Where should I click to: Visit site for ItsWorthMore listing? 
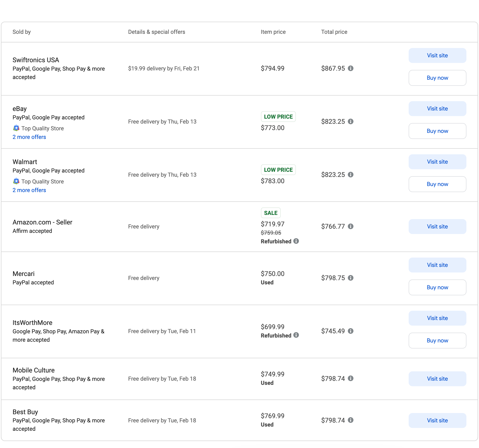click(437, 318)
